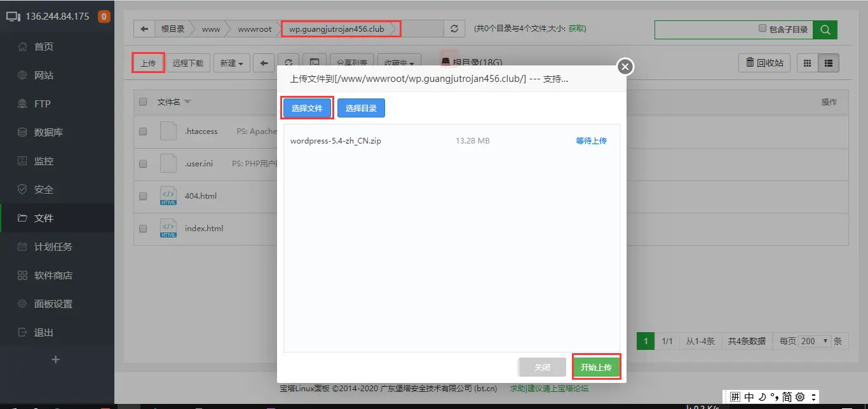Click the back arrow in path bar
Screen dimensions: 868x409
[x=144, y=29]
